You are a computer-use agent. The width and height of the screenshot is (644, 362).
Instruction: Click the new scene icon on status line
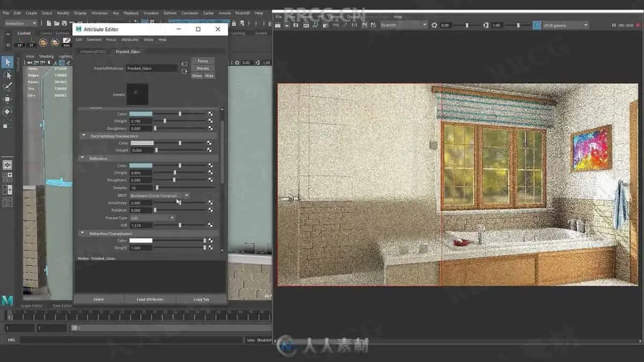tap(49, 24)
